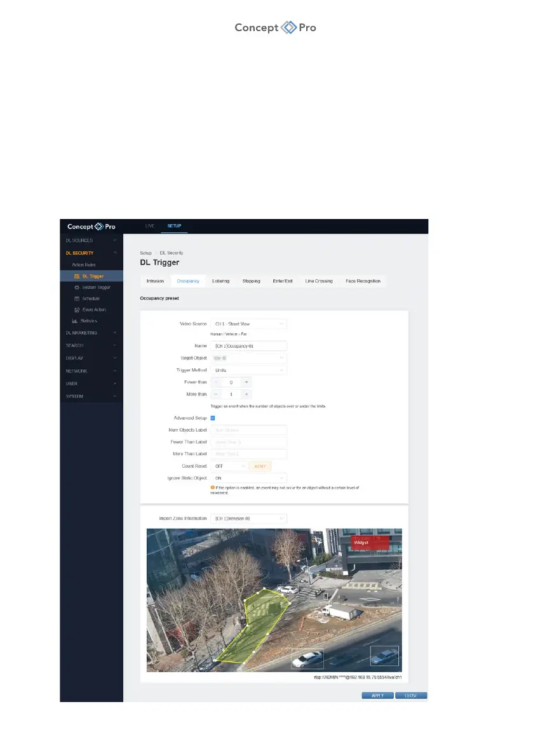This screenshot has width=533, height=756.
Task: Click the Name input field
Action: 248,347
